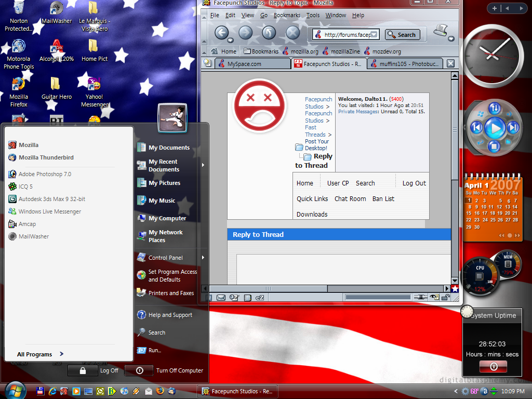Open the mozillaZine bookmark
The height and width of the screenshot is (399, 532).
click(341, 51)
